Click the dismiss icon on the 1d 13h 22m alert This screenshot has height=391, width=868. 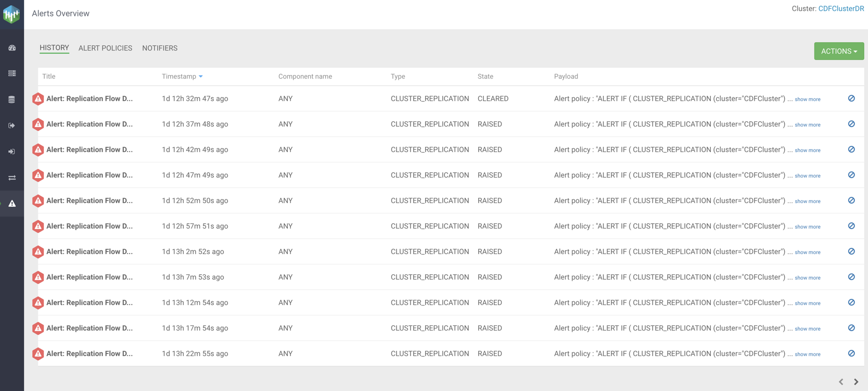tap(851, 354)
